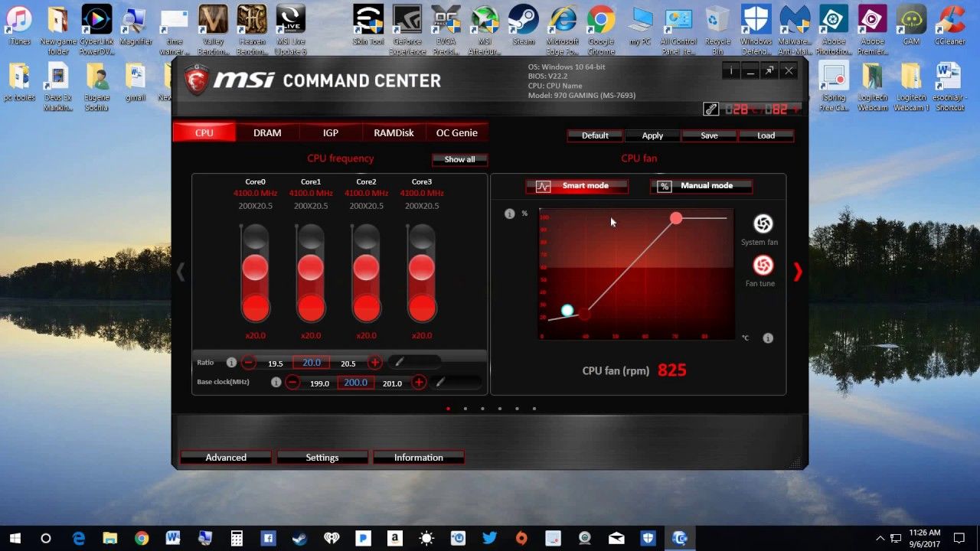This screenshot has width=980, height=551.
Task: Go to next panel with right red arrow
Action: pos(798,272)
